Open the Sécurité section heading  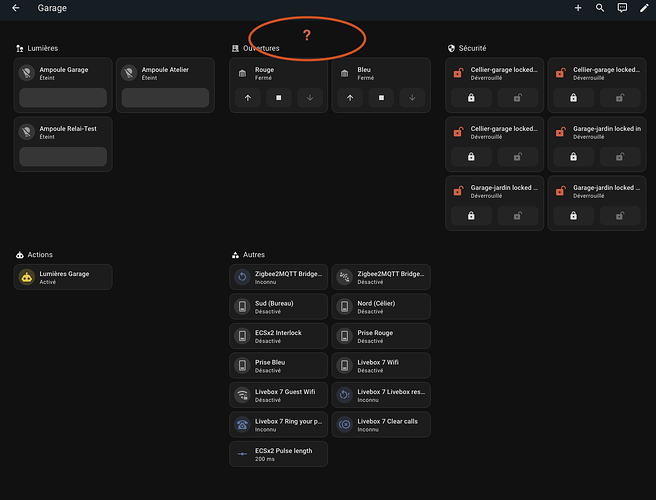pyautogui.click(x=475, y=48)
